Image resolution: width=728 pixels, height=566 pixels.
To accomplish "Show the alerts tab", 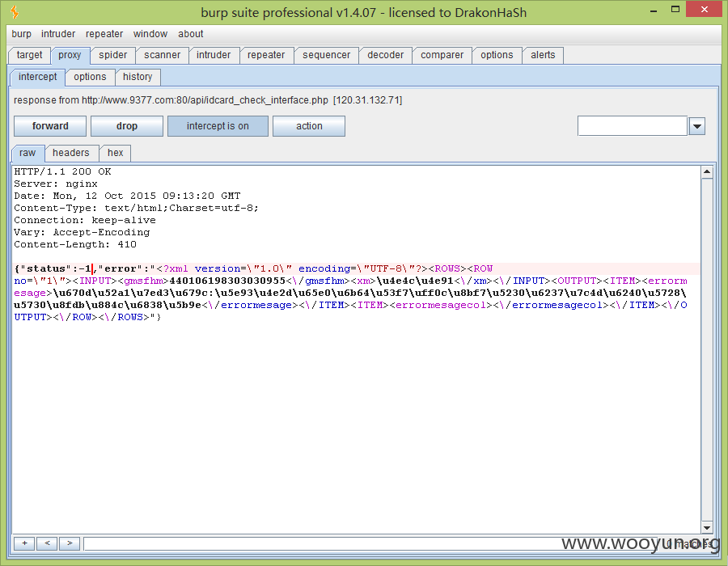I will 543,55.
